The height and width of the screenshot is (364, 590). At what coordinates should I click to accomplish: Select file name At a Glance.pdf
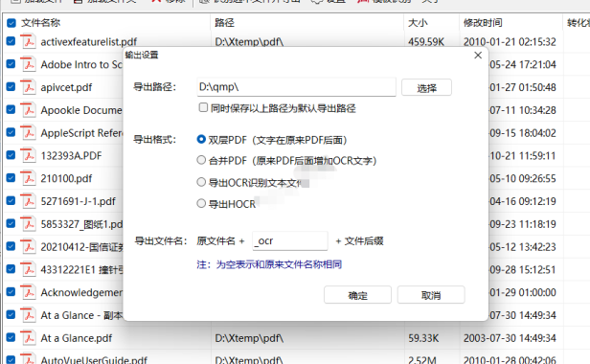coord(77,338)
